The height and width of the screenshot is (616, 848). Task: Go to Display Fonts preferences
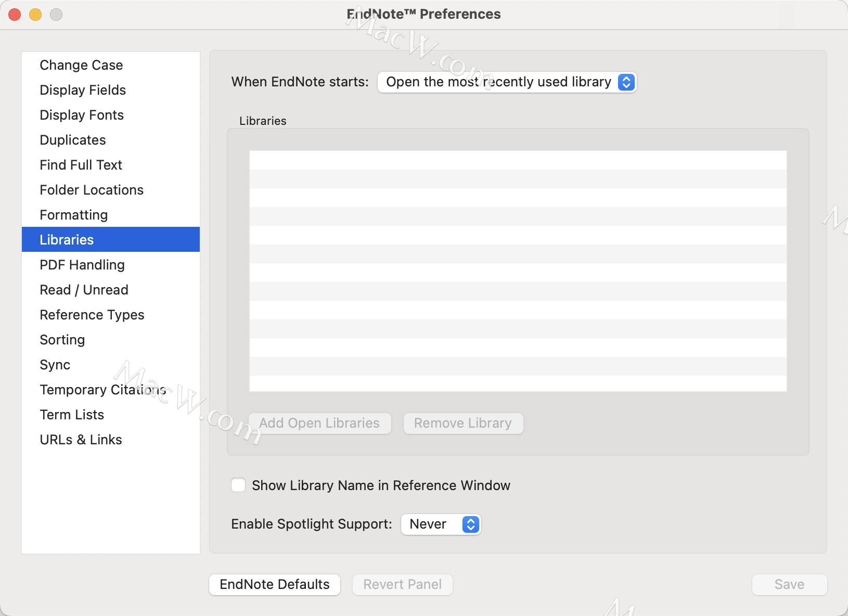pos(111,115)
